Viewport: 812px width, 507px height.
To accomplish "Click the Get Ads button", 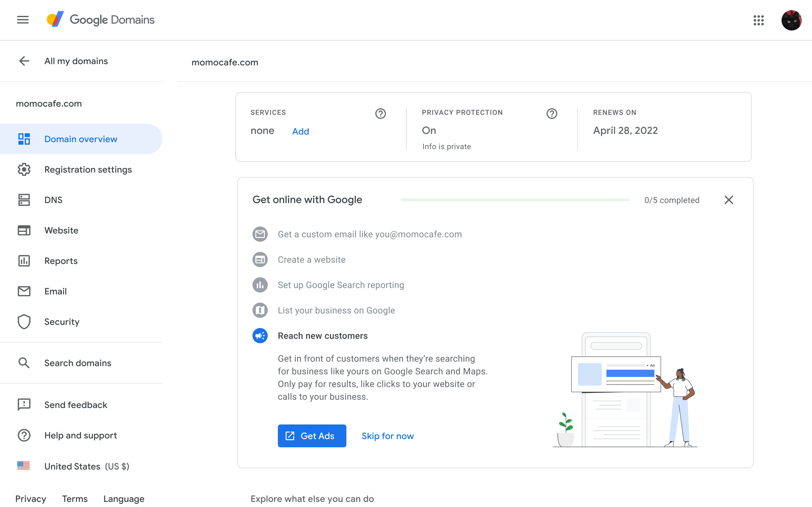I will pyautogui.click(x=312, y=436).
